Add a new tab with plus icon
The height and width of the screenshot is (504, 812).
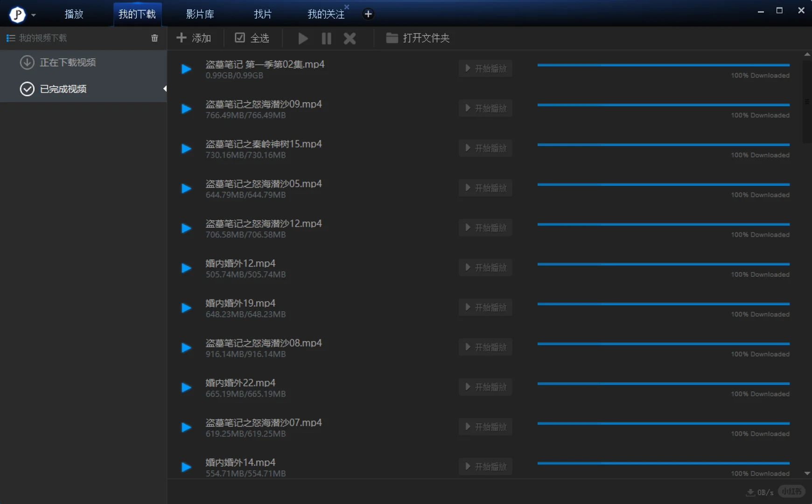(368, 14)
